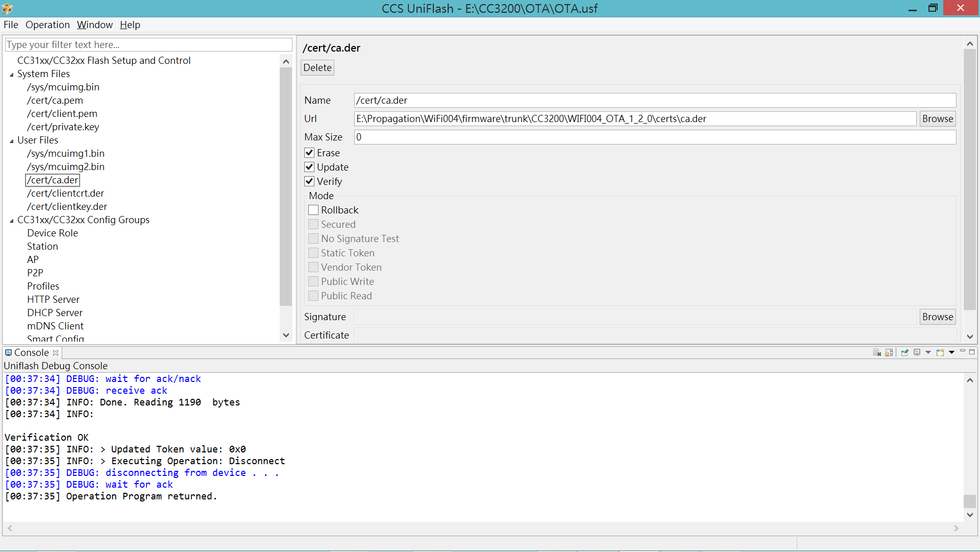
Task: Click into the Url input field
Action: coord(635,118)
